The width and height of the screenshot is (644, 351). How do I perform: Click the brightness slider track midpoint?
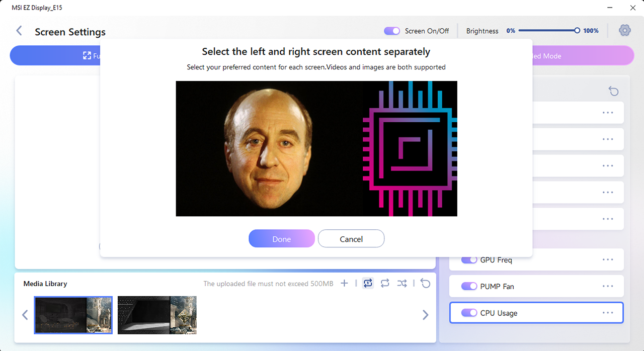pos(548,31)
